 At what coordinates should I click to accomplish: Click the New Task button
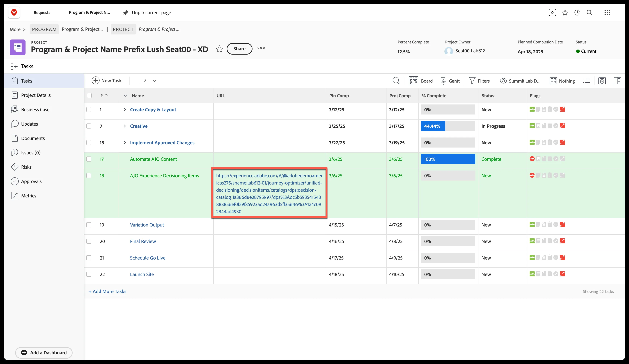(x=107, y=81)
